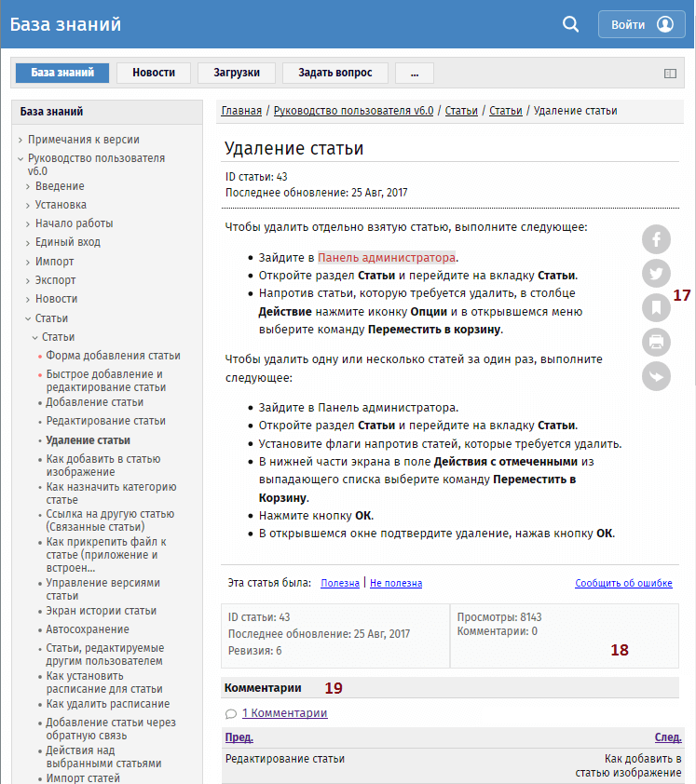Print the article using the printer icon

tap(656, 342)
